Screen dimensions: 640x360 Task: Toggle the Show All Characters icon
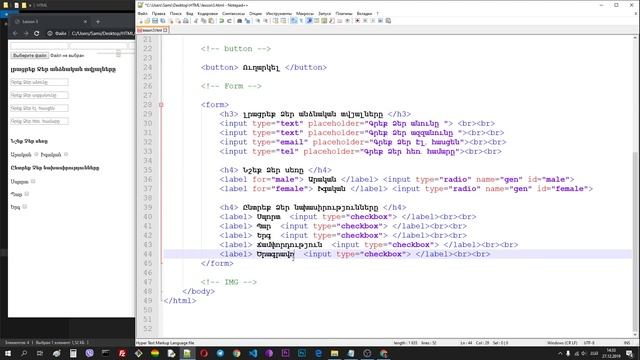point(301,20)
